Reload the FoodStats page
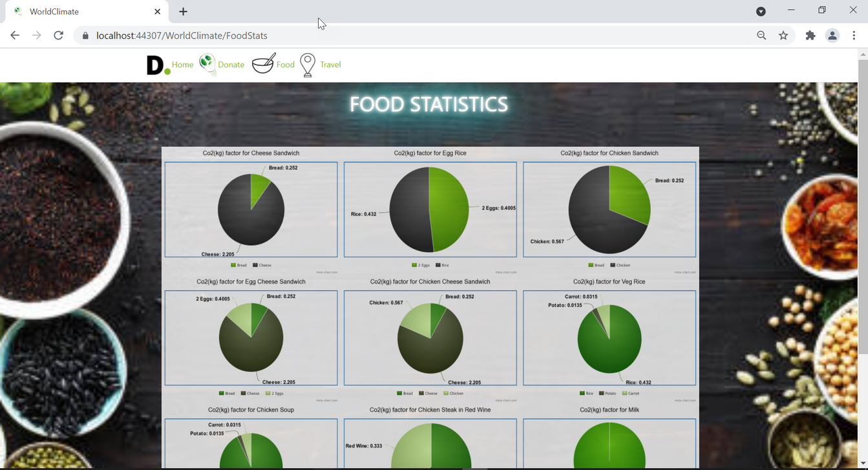This screenshot has height=470, width=868. (58, 36)
